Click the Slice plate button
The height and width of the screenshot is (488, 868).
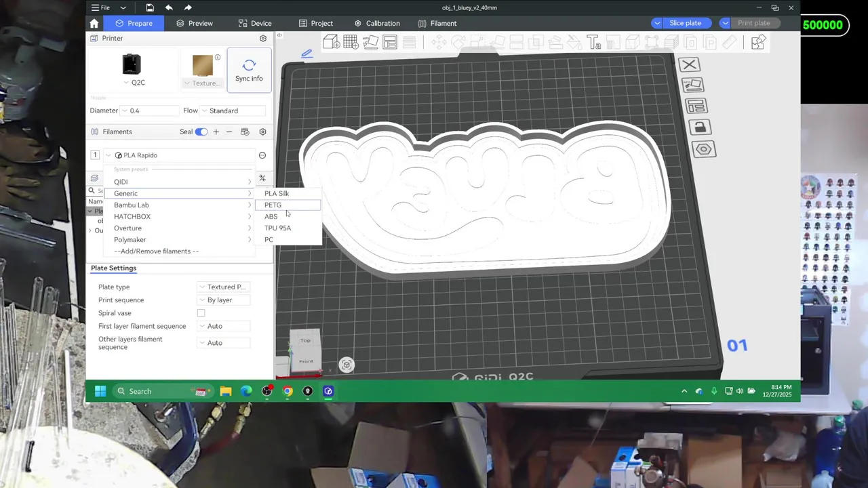[685, 23]
